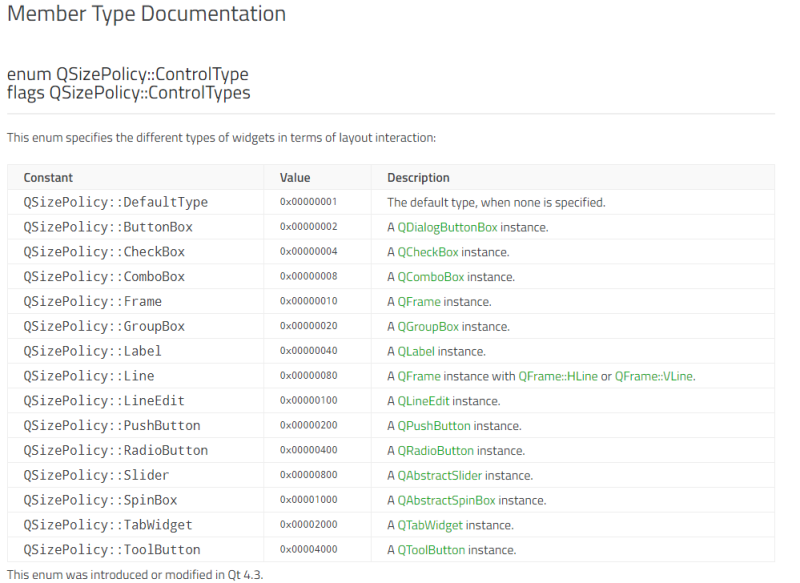Open QFrame link in the Line row
This screenshot has width=800, height=583.
[x=419, y=376]
